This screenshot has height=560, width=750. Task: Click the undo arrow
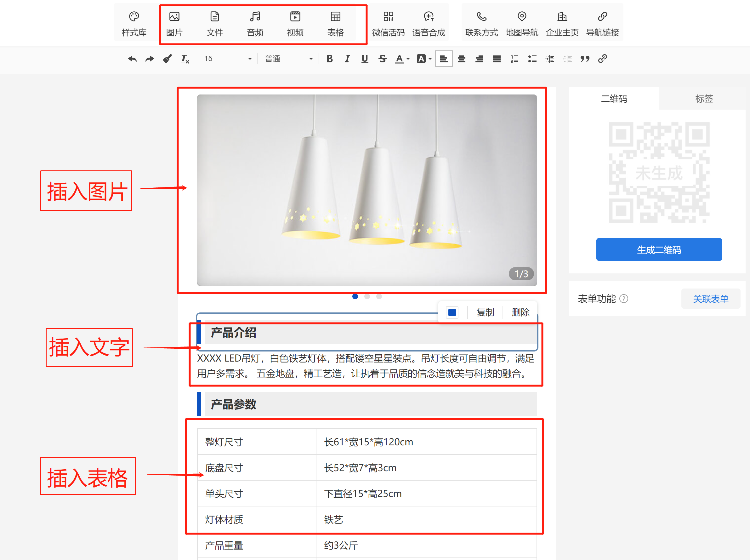point(132,59)
